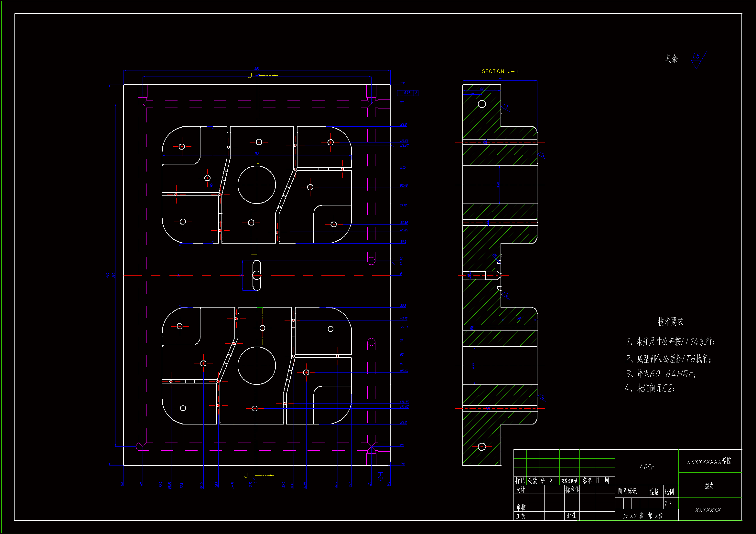Click the large circle in the lower cavity
Screen dimensions: 756x534
[256, 366]
